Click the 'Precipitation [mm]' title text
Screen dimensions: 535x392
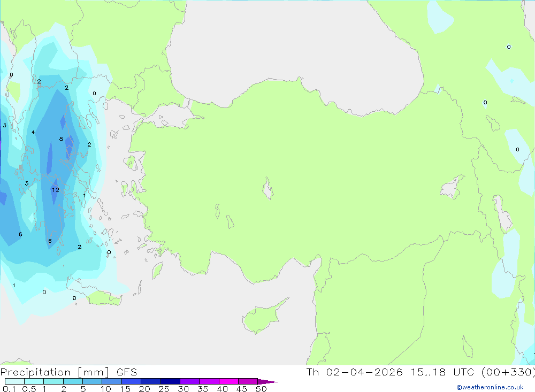(55, 372)
